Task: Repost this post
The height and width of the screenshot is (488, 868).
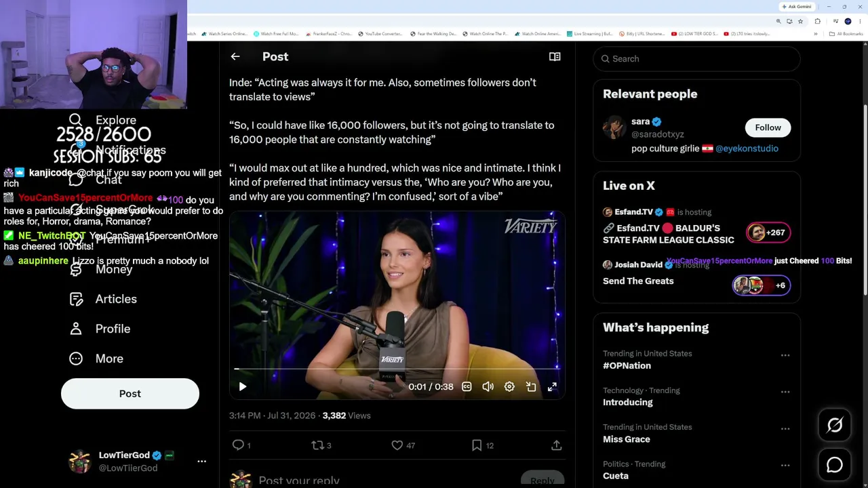Action: pyautogui.click(x=317, y=445)
